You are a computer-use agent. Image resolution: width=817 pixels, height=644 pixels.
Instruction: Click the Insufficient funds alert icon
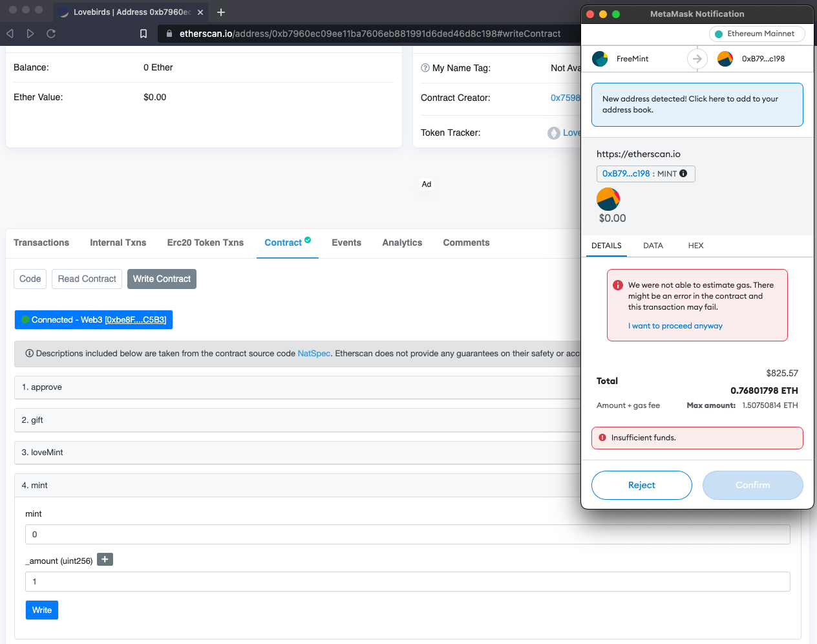pyautogui.click(x=602, y=438)
